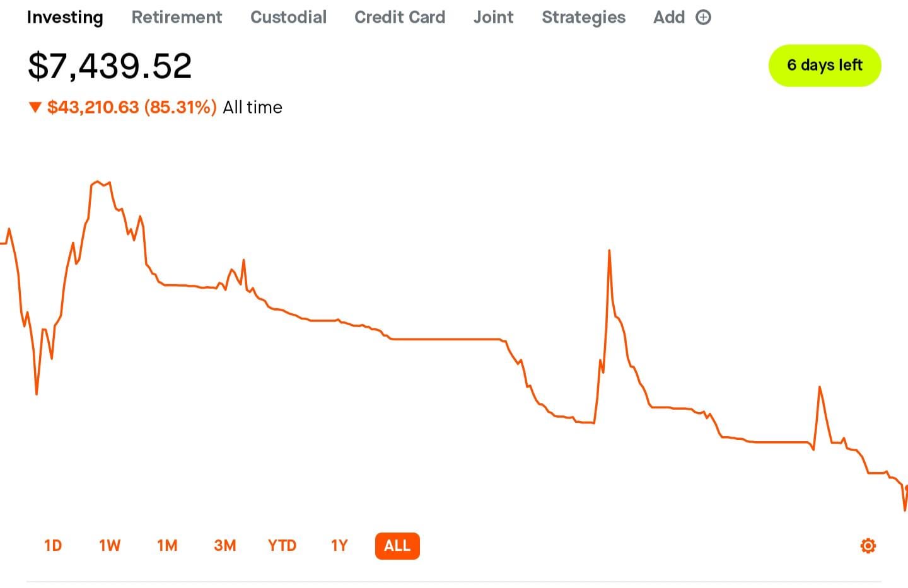
Task: Switch chart range to 1W
Action: coord(110,546)
